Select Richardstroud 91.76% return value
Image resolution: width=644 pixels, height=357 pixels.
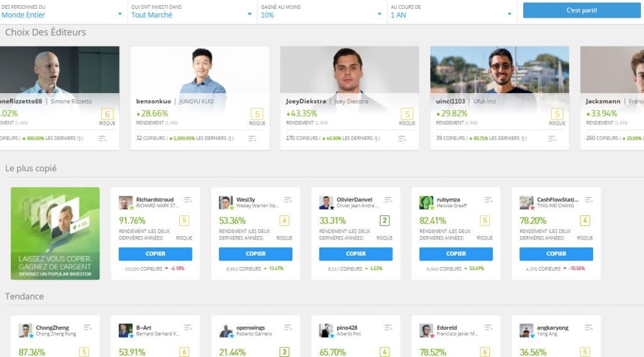132,221
